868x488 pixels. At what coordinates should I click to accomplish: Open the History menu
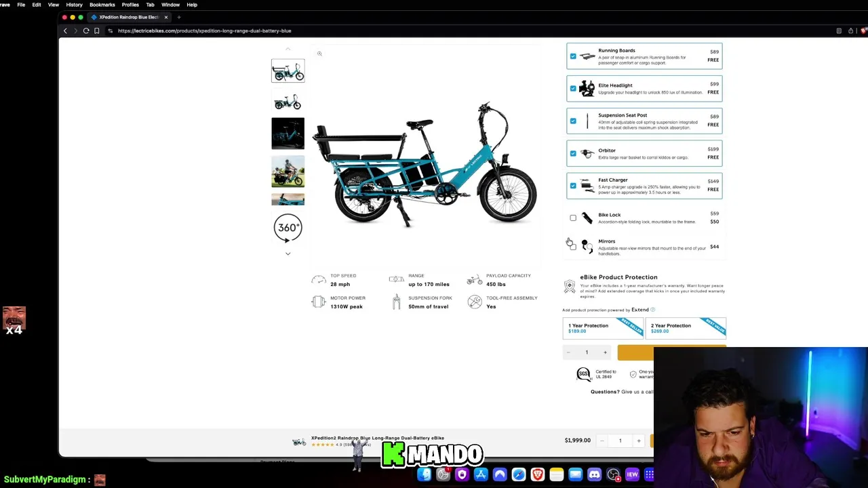74,5
